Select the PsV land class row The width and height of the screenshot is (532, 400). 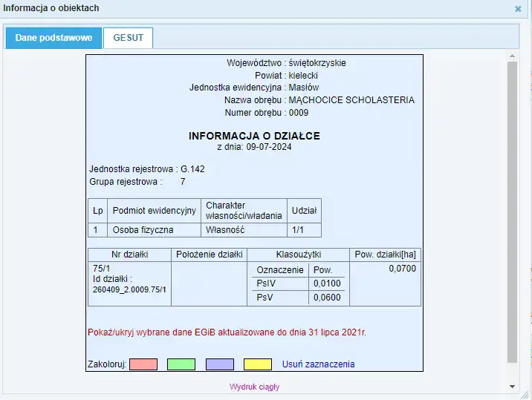click(x=266, y=298)
